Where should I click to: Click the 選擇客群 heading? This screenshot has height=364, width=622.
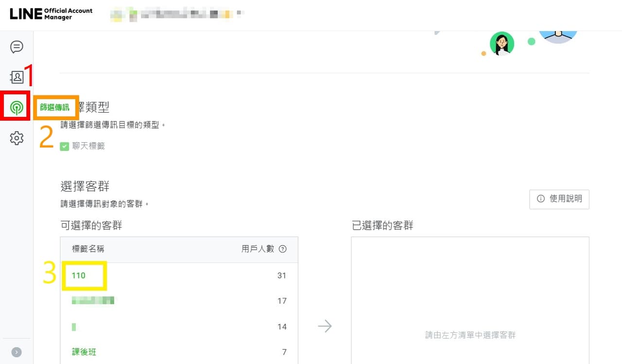pos(85,186)
